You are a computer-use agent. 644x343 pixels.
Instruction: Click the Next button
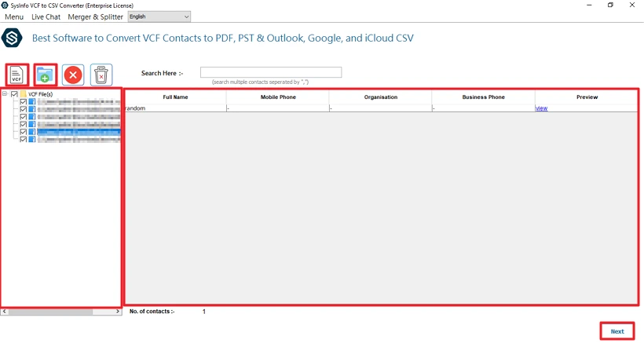(617, 331)
